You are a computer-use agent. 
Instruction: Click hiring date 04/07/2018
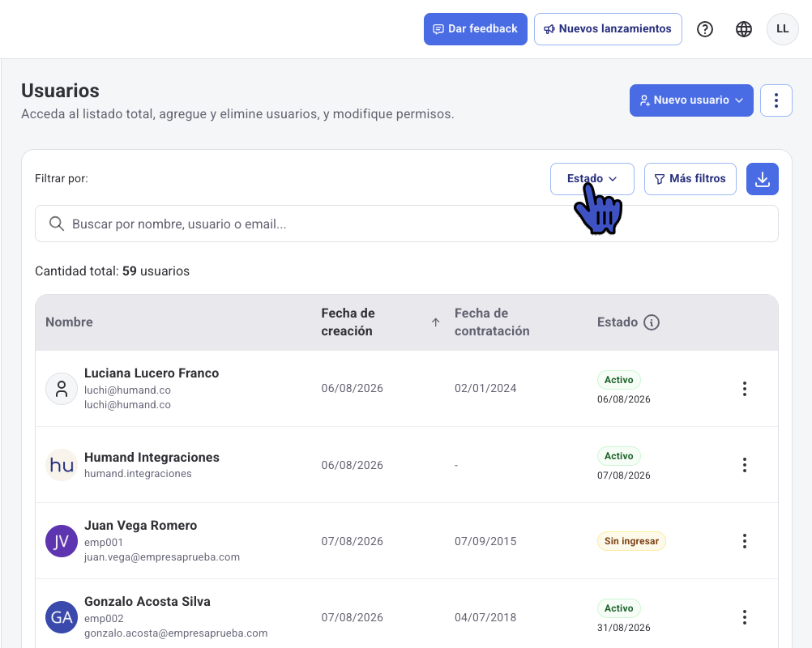point(485,617)
